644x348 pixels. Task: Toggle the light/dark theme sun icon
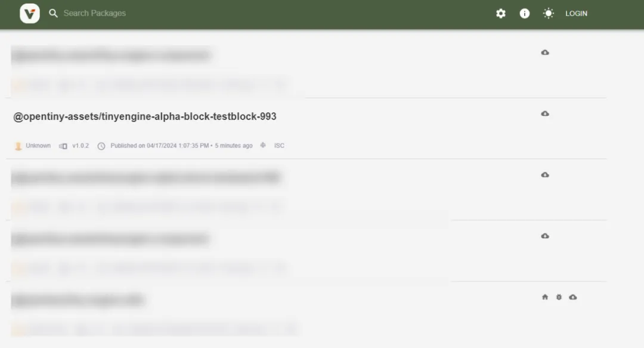point(549,14)
